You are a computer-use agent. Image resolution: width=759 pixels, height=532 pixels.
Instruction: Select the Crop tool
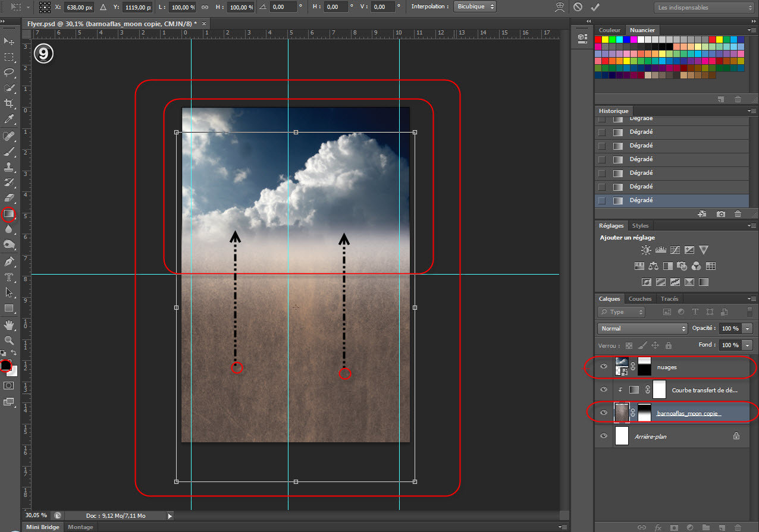(x=9, y=103)
